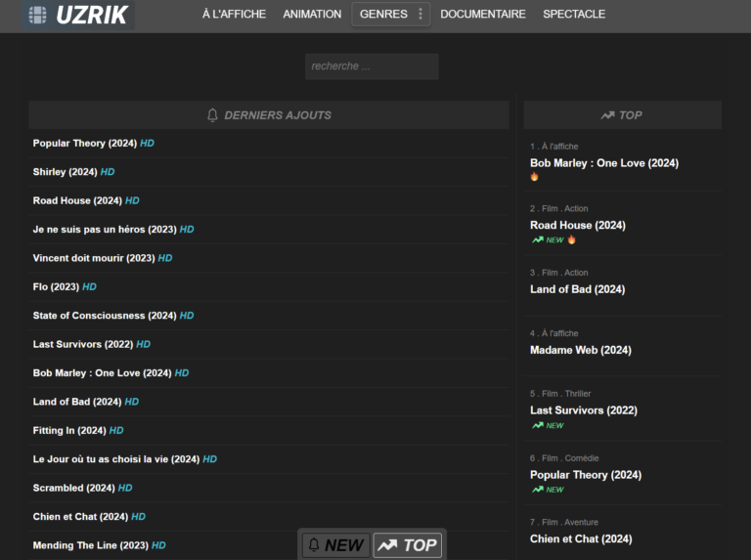Open Shirley (2024) from latest additions
This screenshot has width=751, height=560.
[65, 172]
